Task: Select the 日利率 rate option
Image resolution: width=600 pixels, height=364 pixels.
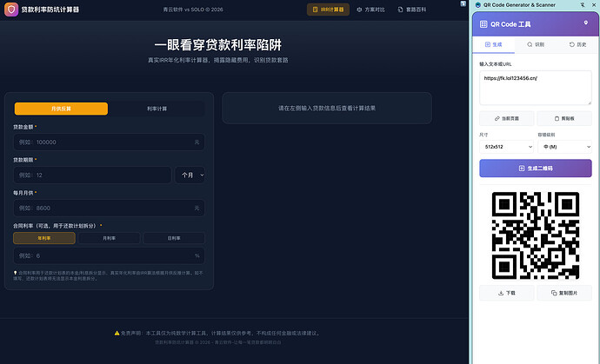Action: 174,238
